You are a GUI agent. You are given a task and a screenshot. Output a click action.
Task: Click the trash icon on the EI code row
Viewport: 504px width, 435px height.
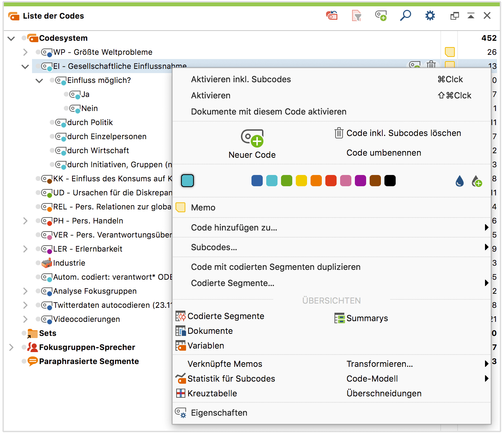(x=431, y=65)
